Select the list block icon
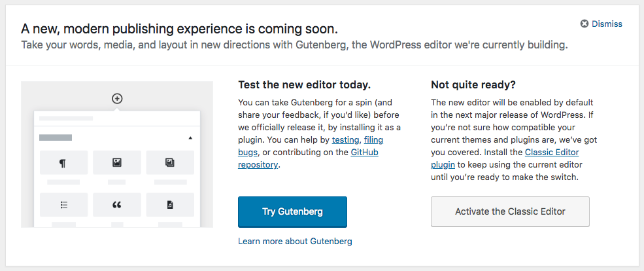 click(x=63, y=205)
